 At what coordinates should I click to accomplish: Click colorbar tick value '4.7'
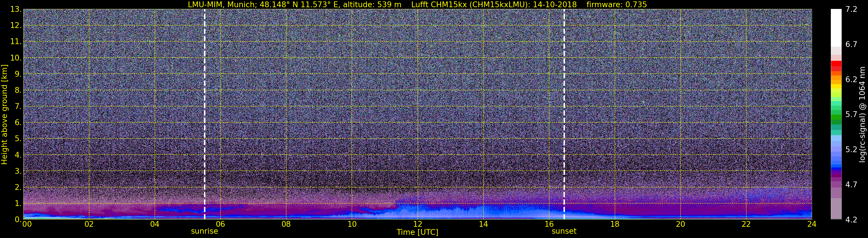(x=851, y=184)
